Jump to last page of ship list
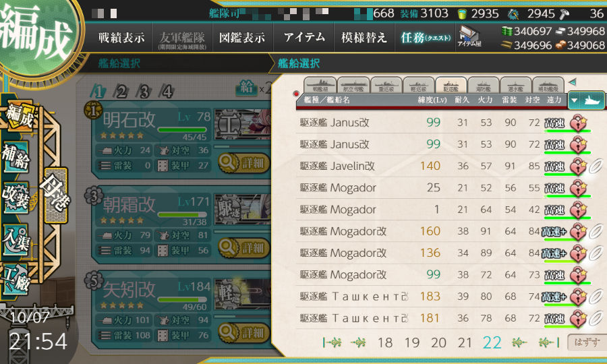Screen dimensions: 607x364 549,342
